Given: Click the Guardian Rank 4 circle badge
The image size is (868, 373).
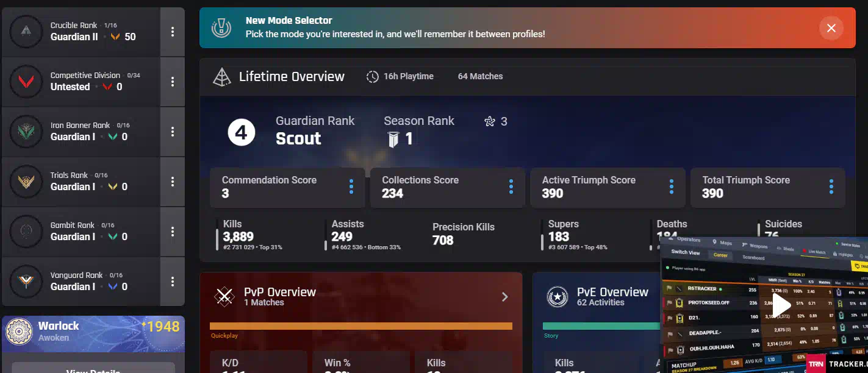Looking at the screenshot, I should pos(241,133).
